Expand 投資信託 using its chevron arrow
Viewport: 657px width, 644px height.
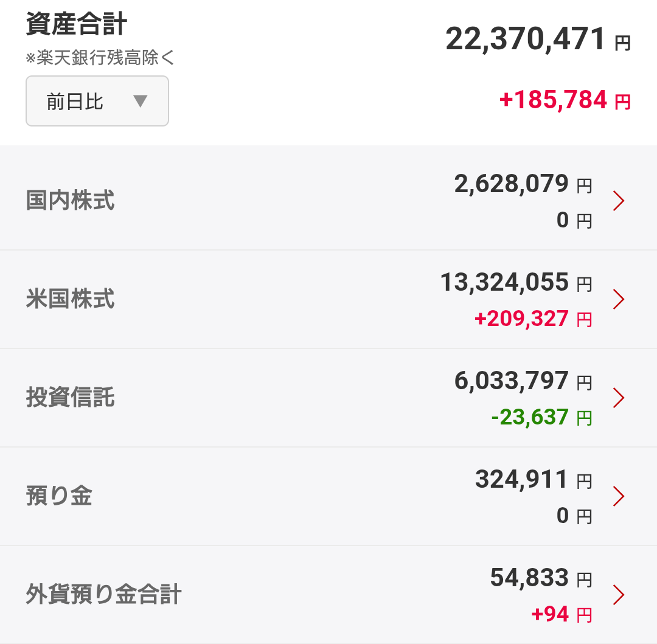tap(619, 398)
